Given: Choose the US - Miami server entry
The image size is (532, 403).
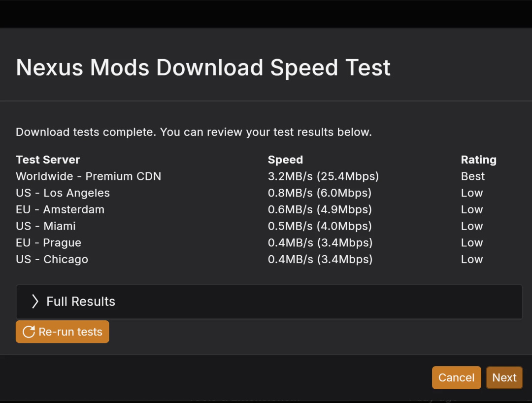Looking at the screenshot, I should click(x=46, y=226).
